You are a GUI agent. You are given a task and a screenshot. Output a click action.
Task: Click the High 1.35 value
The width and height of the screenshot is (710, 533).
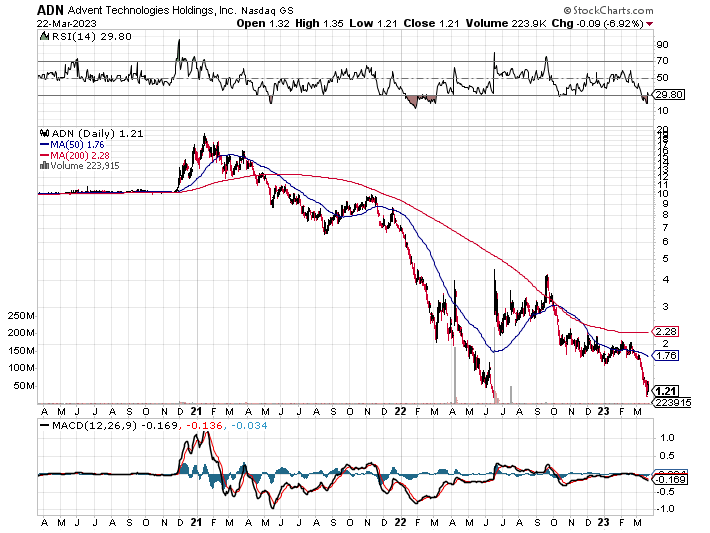point(319,24)
